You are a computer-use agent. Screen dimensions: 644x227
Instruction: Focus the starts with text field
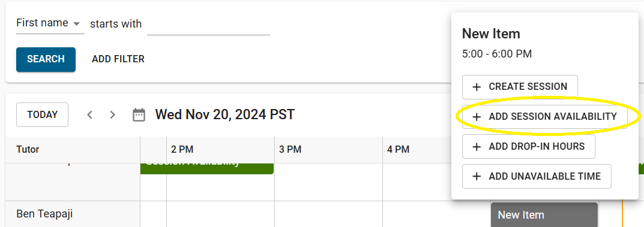[208, 25]
